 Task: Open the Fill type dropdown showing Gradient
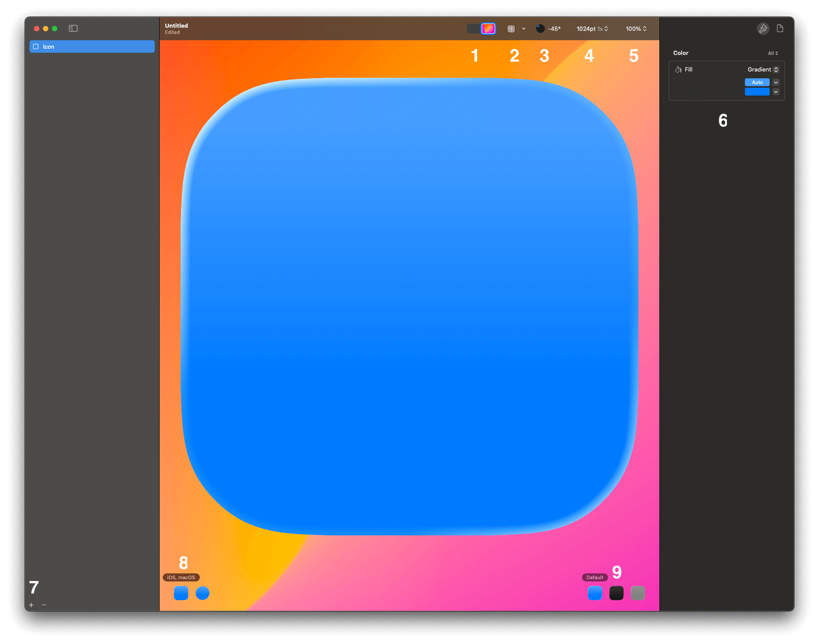[775, 69]
